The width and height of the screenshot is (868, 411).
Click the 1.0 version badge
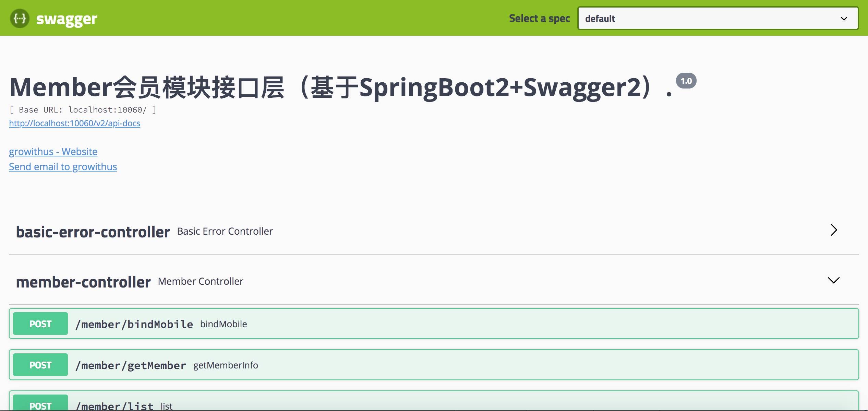click(x=686, y=81)
